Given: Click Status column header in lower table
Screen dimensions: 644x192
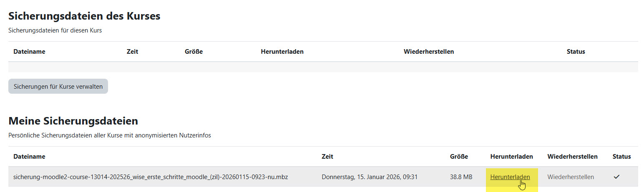Looking at the screenshot, I should 621,157.
